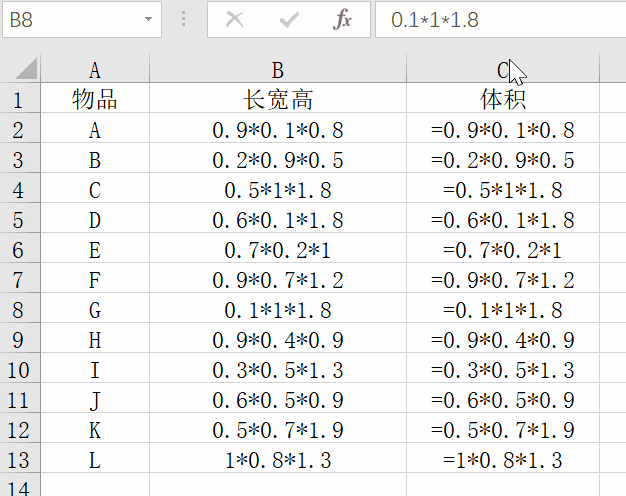Select row 2 header
Screen dimensions: 626x496
20,128
